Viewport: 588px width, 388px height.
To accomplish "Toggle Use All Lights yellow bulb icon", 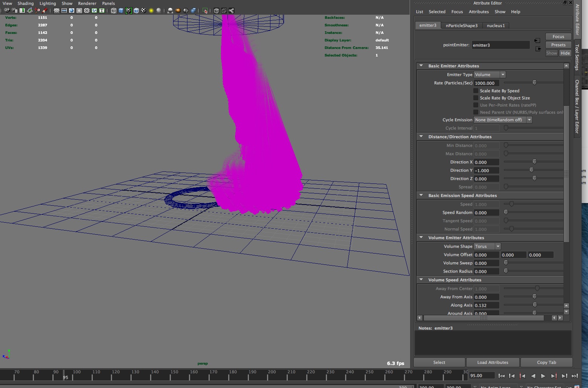I will coord(151,11).
